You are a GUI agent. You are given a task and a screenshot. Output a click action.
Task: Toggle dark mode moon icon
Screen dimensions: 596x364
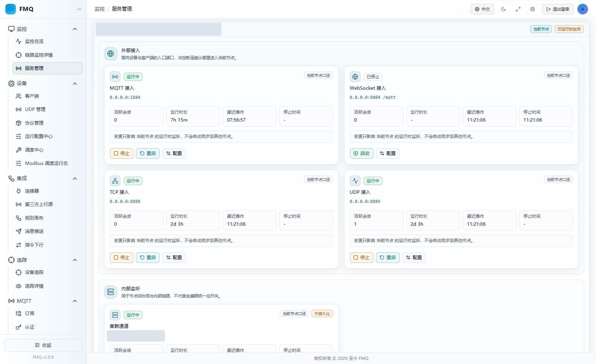pyautogui.click(x=503, y=9)
